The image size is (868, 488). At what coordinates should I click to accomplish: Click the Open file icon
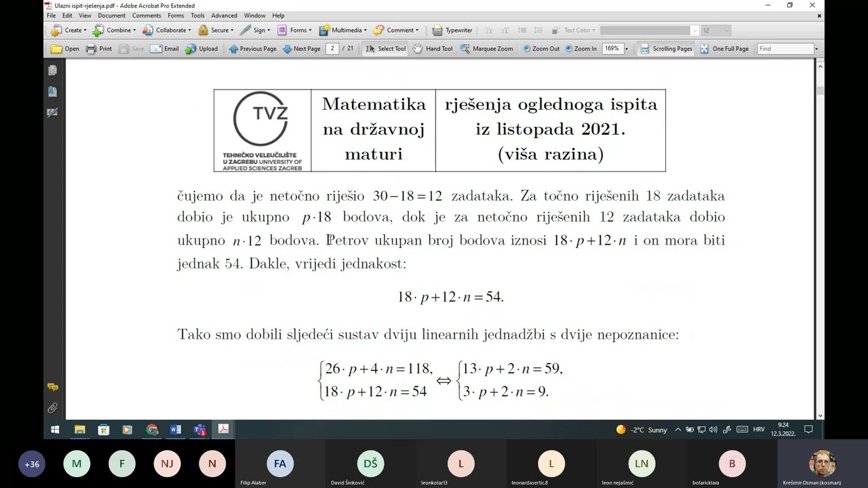pos(65,49)
